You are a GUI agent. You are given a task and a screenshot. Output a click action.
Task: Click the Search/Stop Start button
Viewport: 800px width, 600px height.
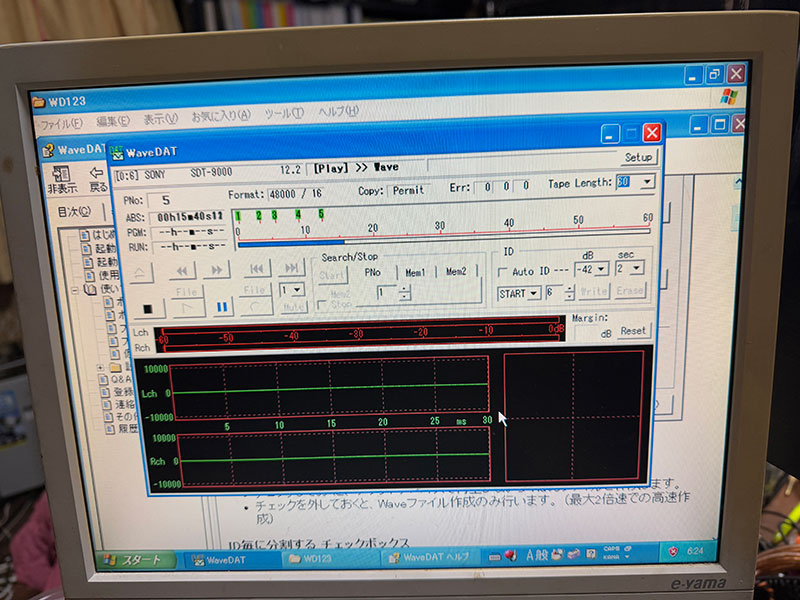point(332,276)
